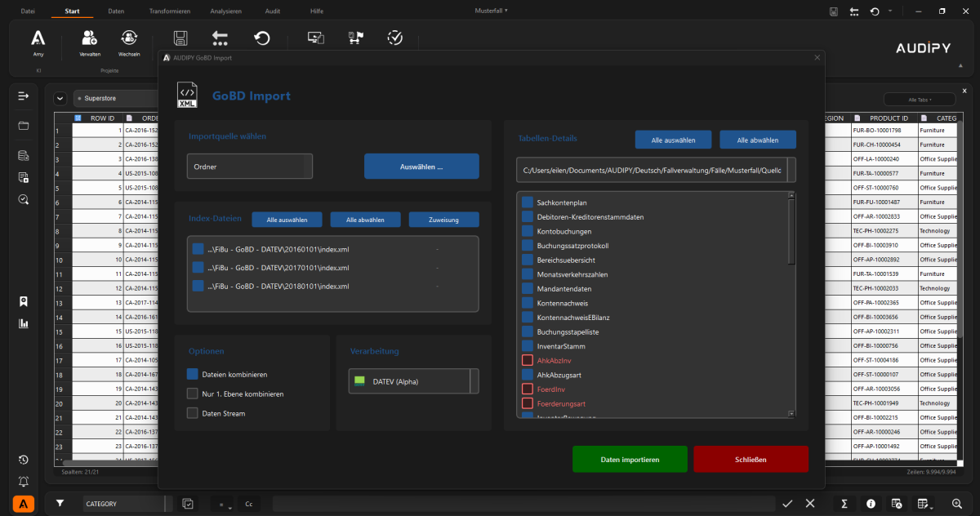
Task: Click the green Daten importieren button
Action: [x=630, y=460]
